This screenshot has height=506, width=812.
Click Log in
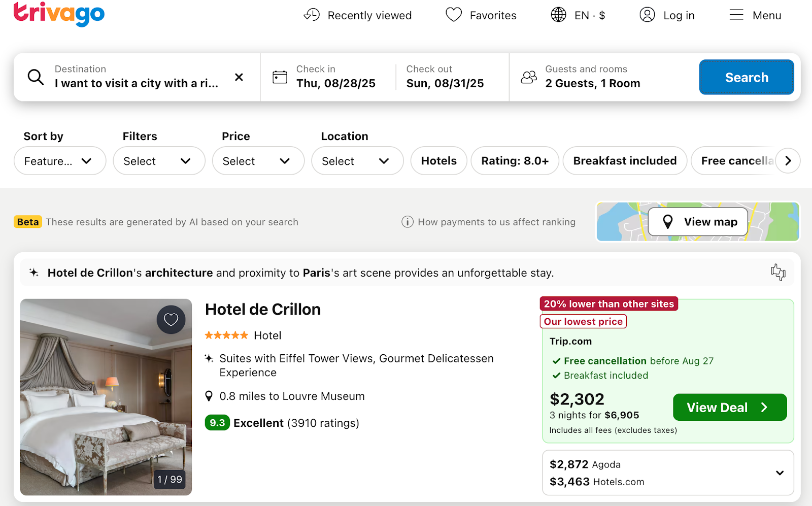[x=667, y=15]
